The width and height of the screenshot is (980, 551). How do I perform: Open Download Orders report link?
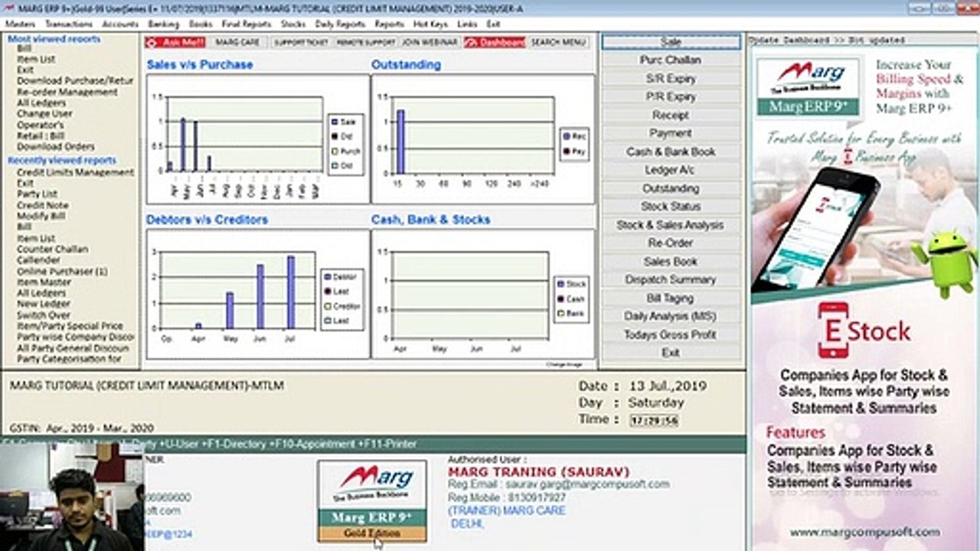[56, 146]
